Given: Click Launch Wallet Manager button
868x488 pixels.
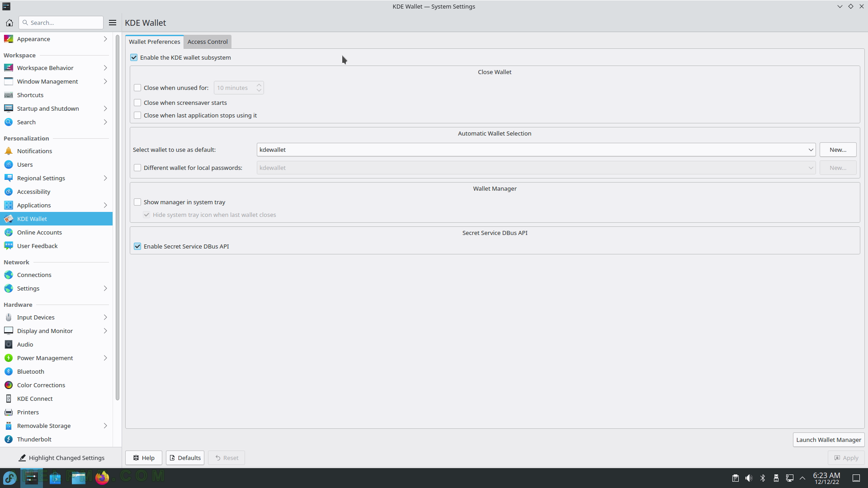Looking at the screenshot, I should (x=829, y=440).
